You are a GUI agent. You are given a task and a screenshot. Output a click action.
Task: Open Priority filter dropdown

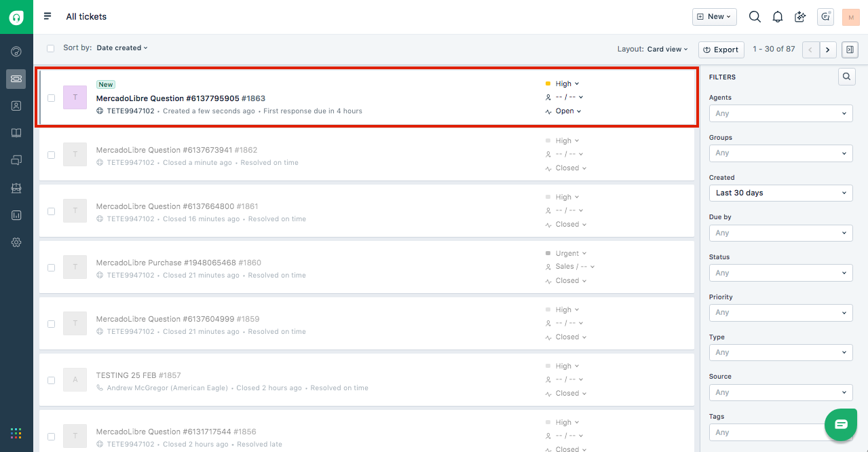[780, 313]
